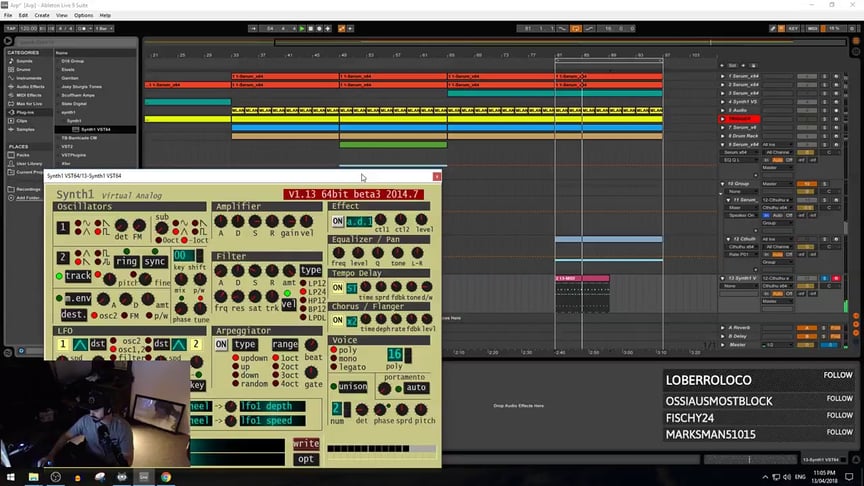Image resolution: width=864 pixels, height=486 pixels.
Task: Toggle oscillator 2 sync button
Action: click(x=155, y=261)
